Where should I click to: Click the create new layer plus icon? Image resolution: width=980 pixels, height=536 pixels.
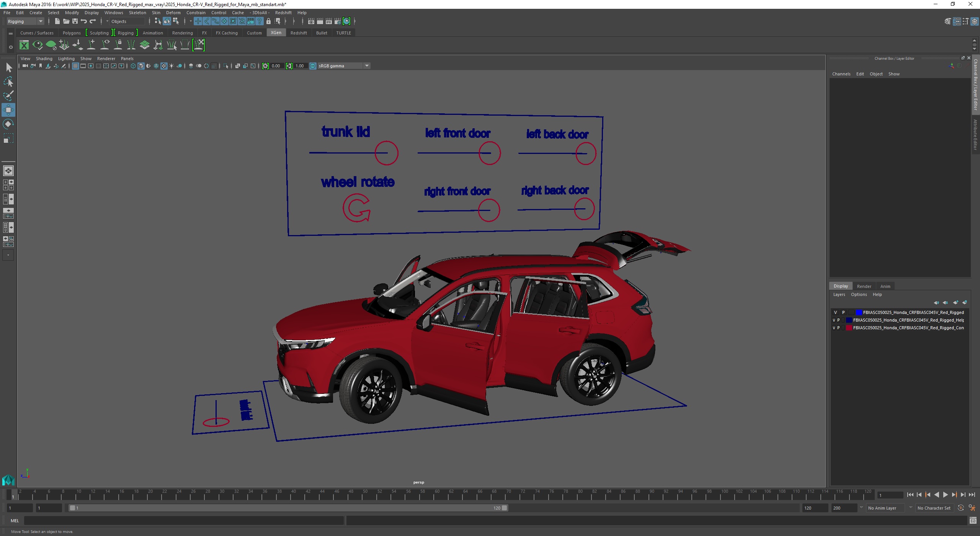[x=955, y=302]
